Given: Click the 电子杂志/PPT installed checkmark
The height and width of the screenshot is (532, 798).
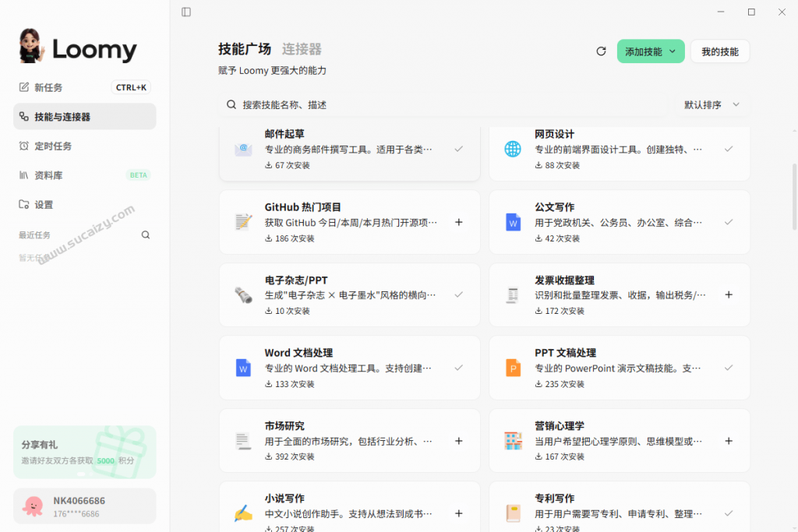Looking at the screenshot, I should click(x=458, y=295).
